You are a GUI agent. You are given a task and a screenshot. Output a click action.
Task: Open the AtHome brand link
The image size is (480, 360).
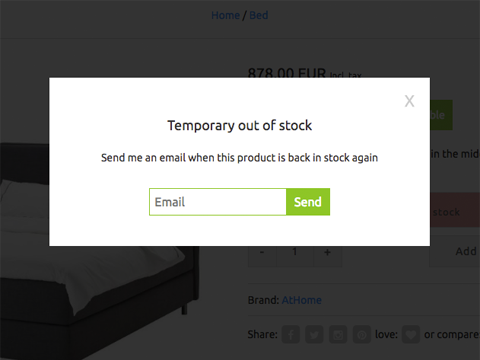(x=302, y=300)
